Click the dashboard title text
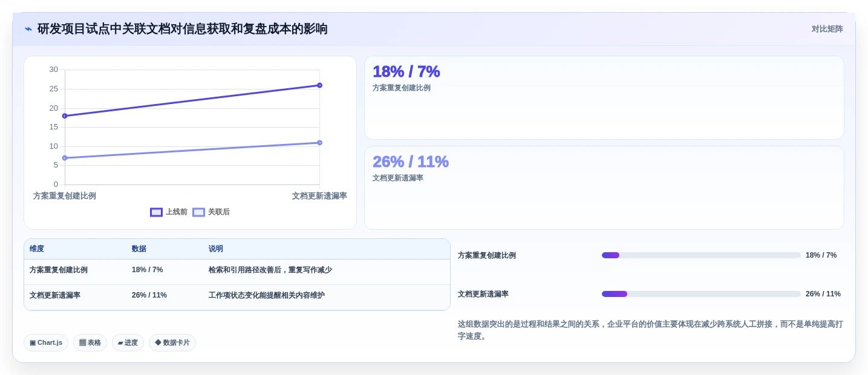 click(182, 29)
